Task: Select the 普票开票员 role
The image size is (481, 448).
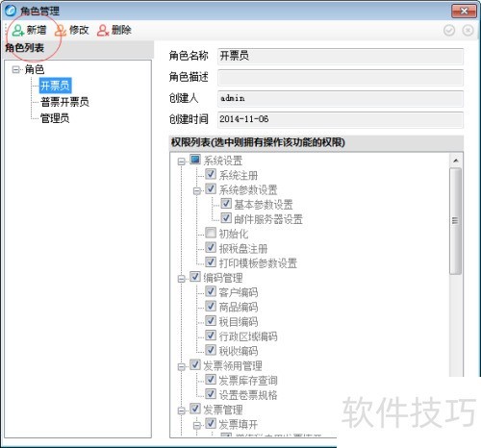Action: coord(64,102)
